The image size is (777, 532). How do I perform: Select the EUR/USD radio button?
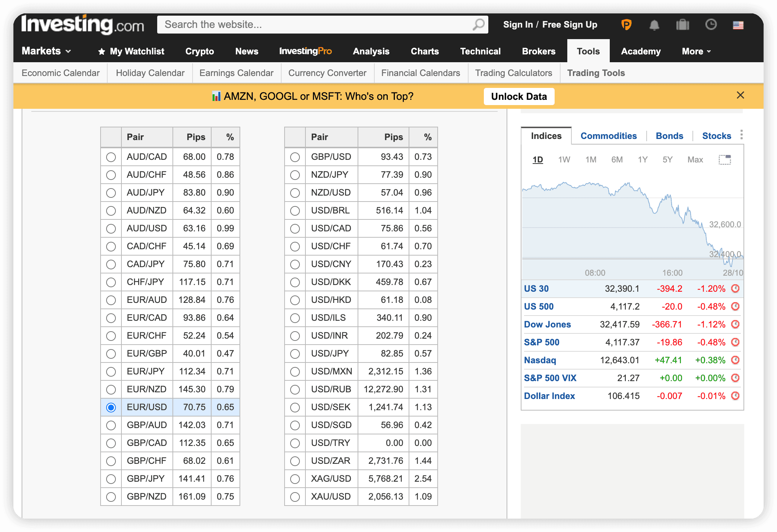pos(111,408)
